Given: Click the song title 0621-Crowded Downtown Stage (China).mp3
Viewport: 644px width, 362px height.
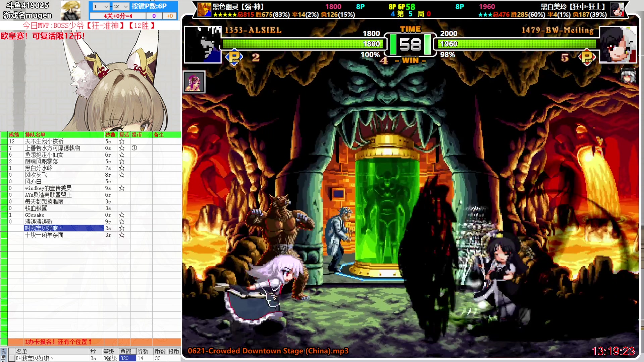Looking at the screenshot, I should click(x=268, y=351).
